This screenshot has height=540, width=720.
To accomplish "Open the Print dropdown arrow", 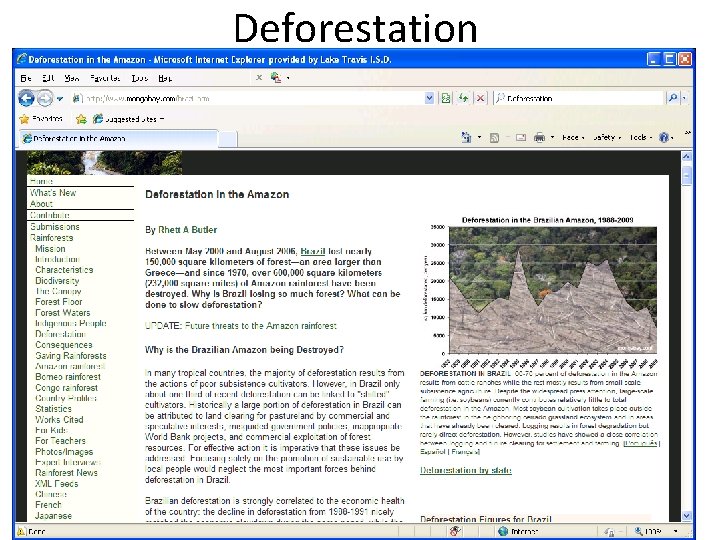I will [x=552, y=137].
